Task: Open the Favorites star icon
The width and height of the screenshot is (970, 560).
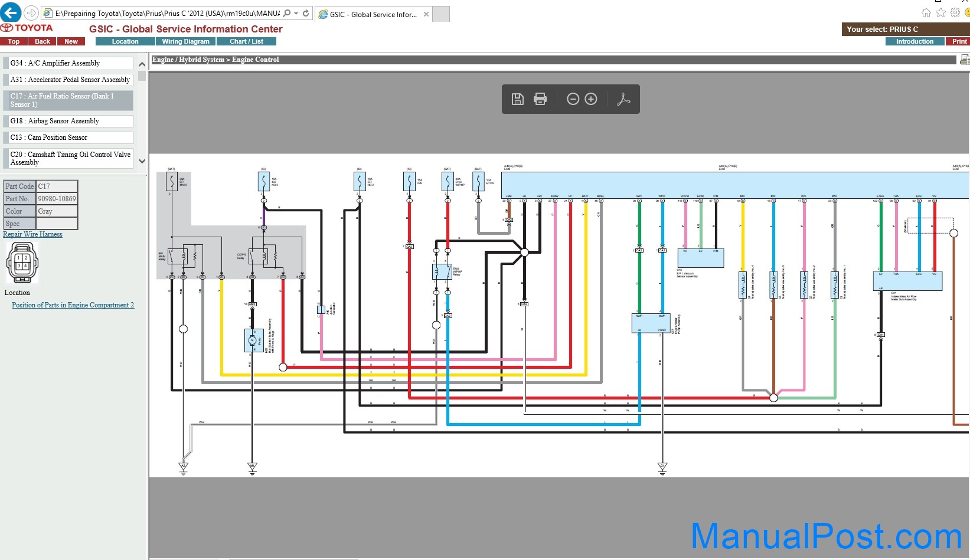Action: (x=941, y=13)
